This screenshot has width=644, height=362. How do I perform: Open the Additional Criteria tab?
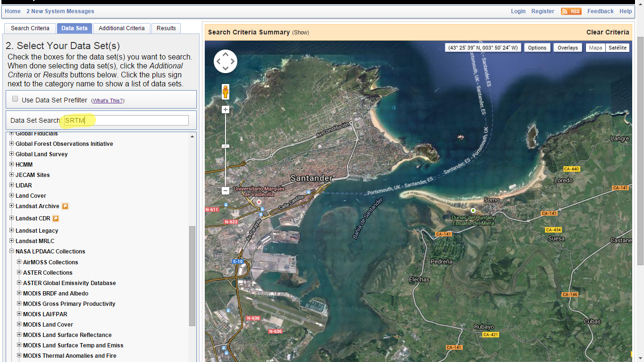[122, 28]
